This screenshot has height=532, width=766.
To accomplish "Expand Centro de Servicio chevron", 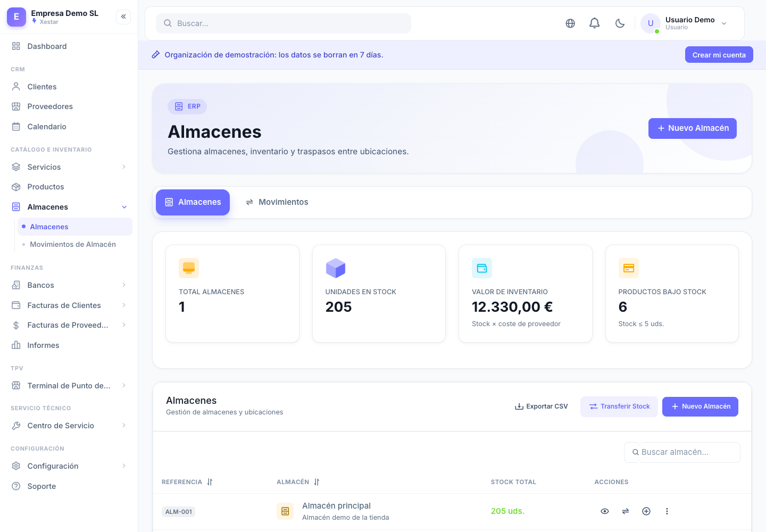I will [124, 426].
